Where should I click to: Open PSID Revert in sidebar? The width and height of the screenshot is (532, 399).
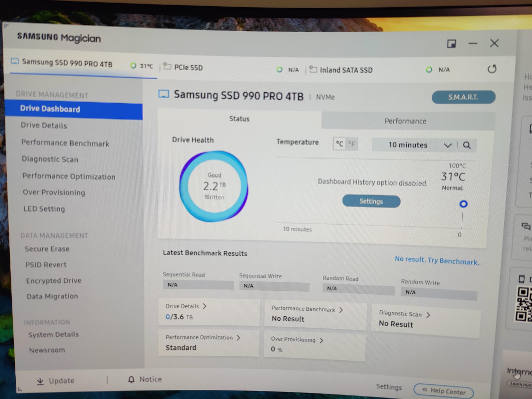click(x=46, y=265)
